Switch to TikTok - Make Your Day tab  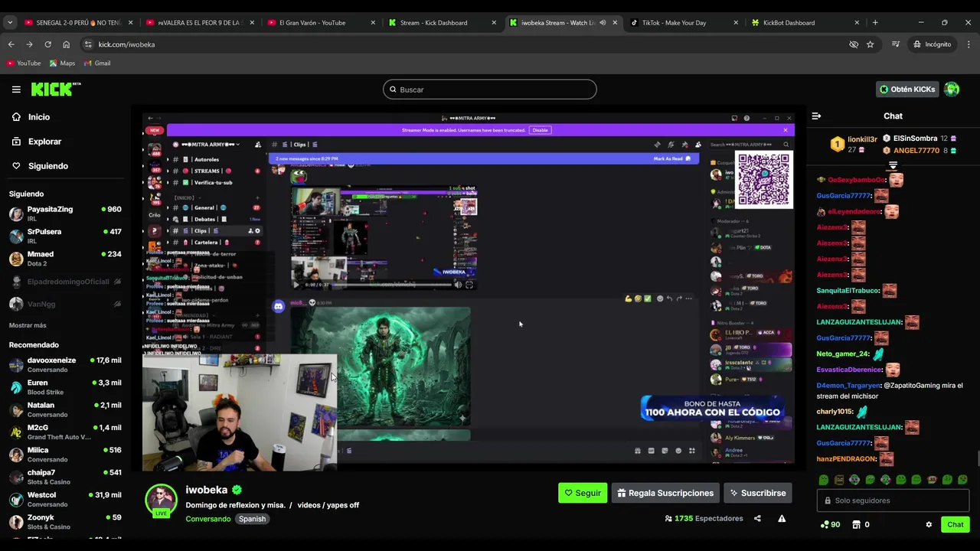point(684,23)
